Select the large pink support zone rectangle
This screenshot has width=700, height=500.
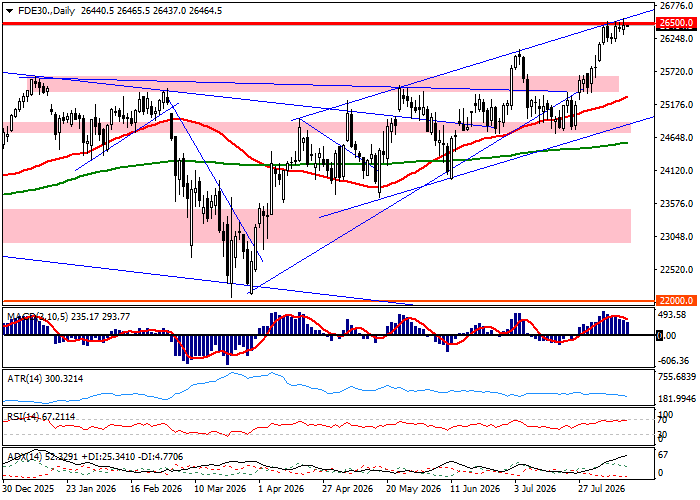click(317, 226)
